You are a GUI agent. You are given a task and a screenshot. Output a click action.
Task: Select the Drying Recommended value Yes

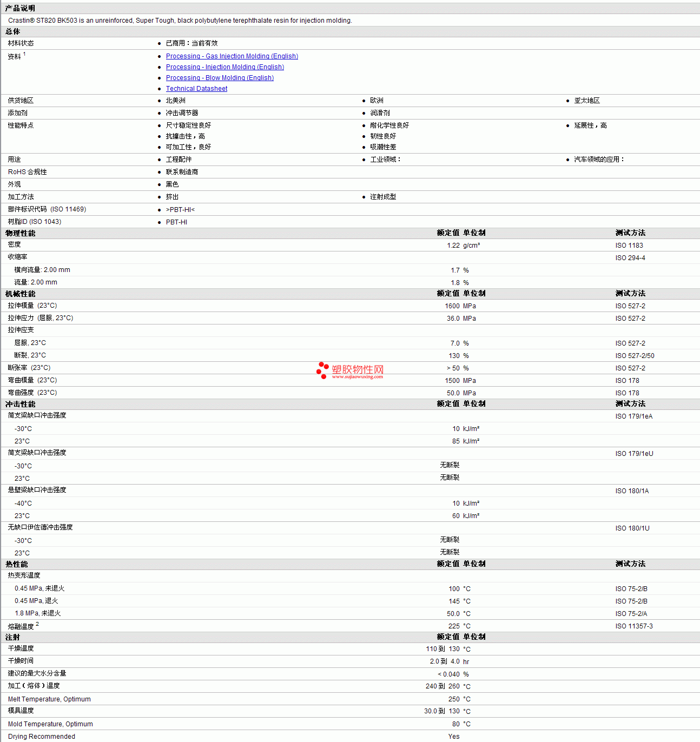coord(454,737)
